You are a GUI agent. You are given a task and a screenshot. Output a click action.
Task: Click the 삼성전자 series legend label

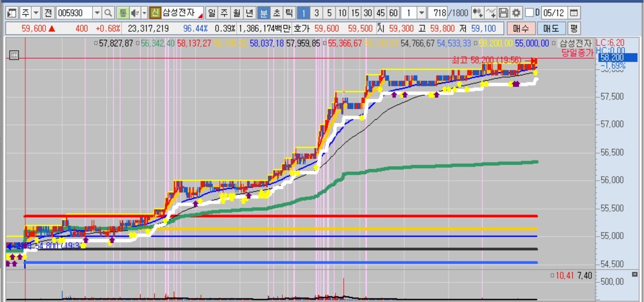575,44
